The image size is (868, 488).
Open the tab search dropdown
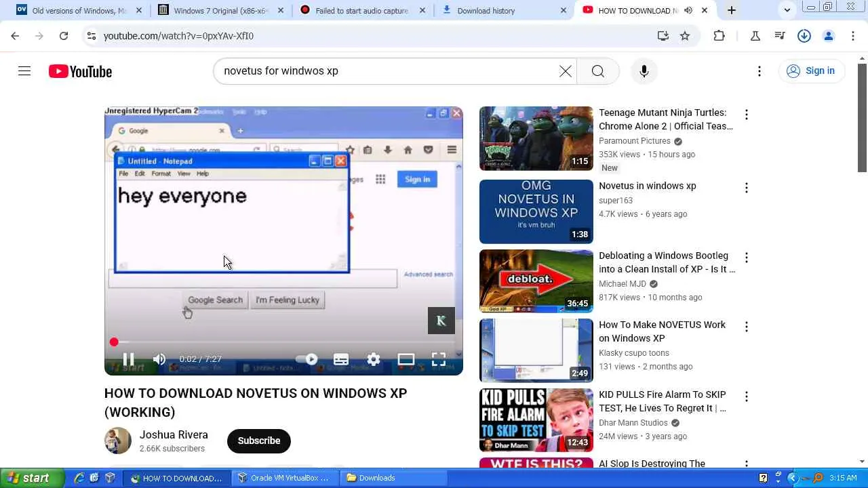click(x=787, y=10)
